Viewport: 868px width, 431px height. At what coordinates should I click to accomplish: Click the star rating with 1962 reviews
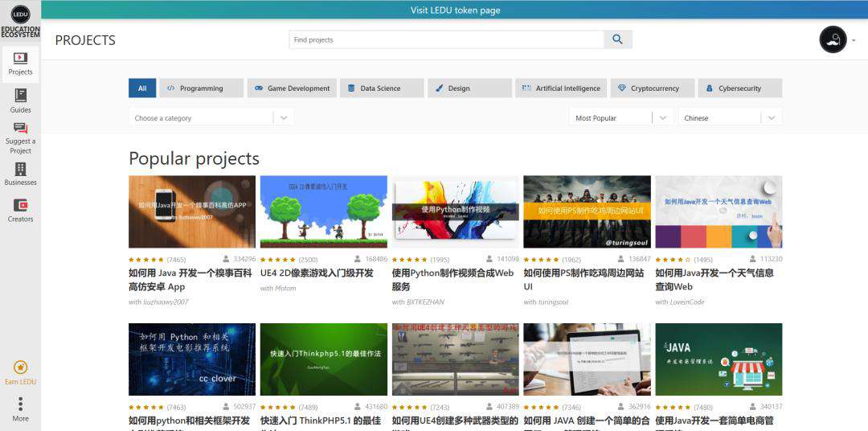click(542, 260)
